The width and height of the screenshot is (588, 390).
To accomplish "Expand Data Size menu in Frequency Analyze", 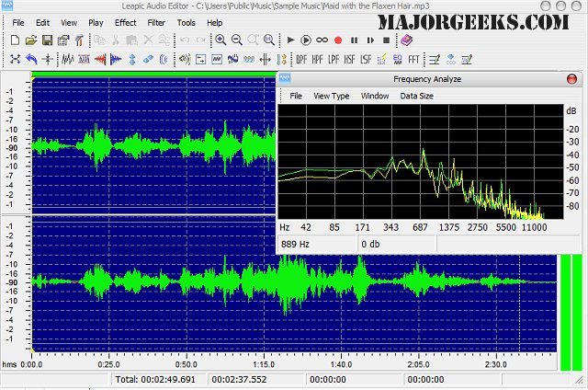I will pos(416,96).
